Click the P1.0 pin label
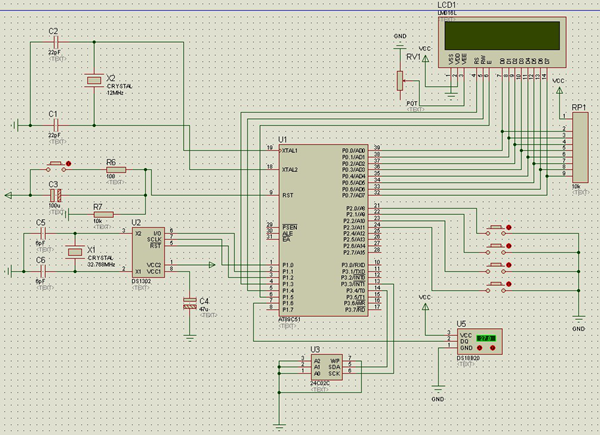This screenshot has width=600, height=435. pyautogui.click(x=288, y=265)
